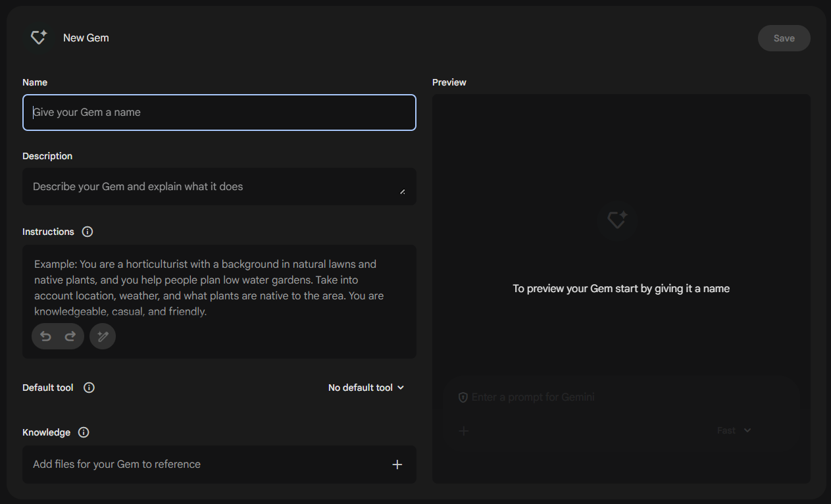Click the plus icon in the preview prompt

464,431
